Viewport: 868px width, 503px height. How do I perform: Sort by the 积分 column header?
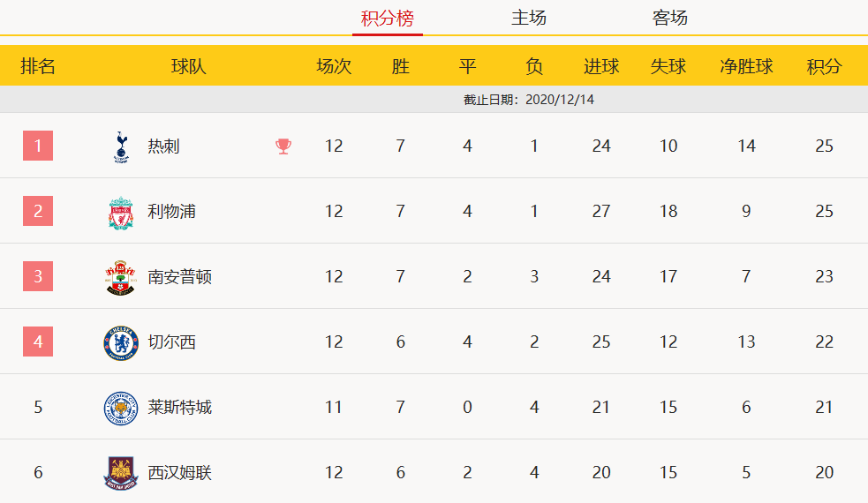pos(824,66)
